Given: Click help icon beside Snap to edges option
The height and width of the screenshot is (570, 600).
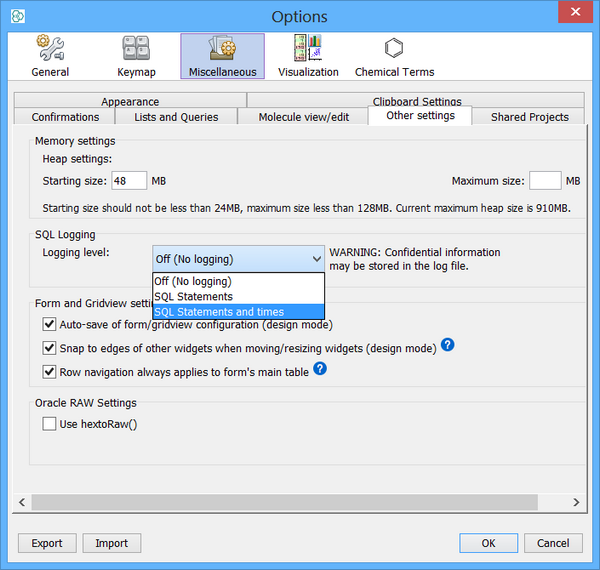Looking at the screenshot, I should (448, 345).
